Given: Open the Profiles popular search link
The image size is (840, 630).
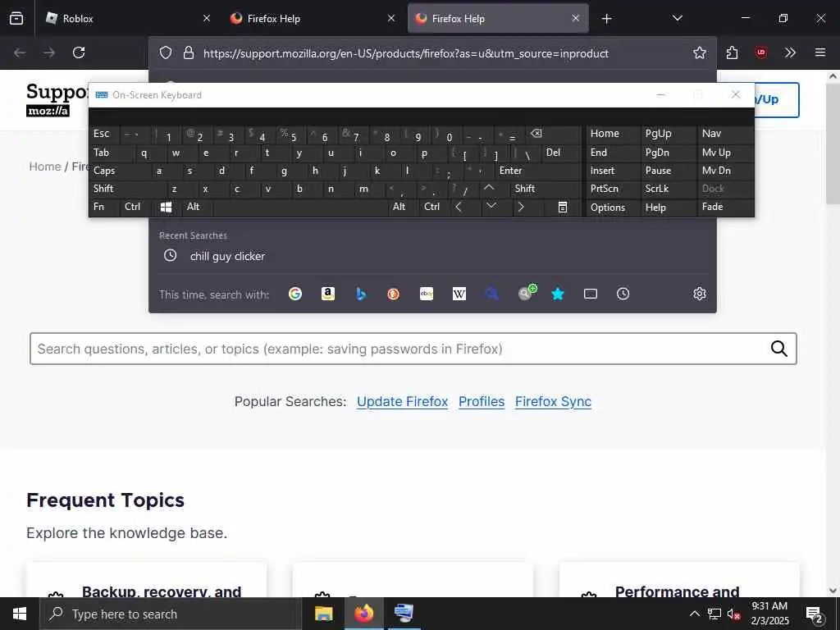Looking at the screenshot, I should pos(482,402).
